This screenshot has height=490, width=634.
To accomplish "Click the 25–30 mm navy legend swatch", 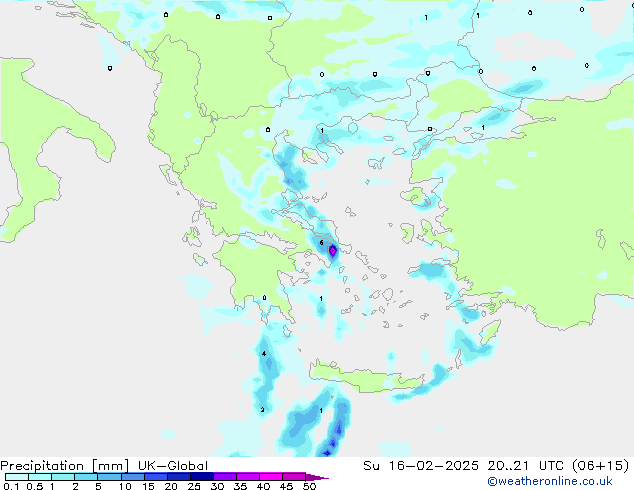I will [x=201, y=477].
